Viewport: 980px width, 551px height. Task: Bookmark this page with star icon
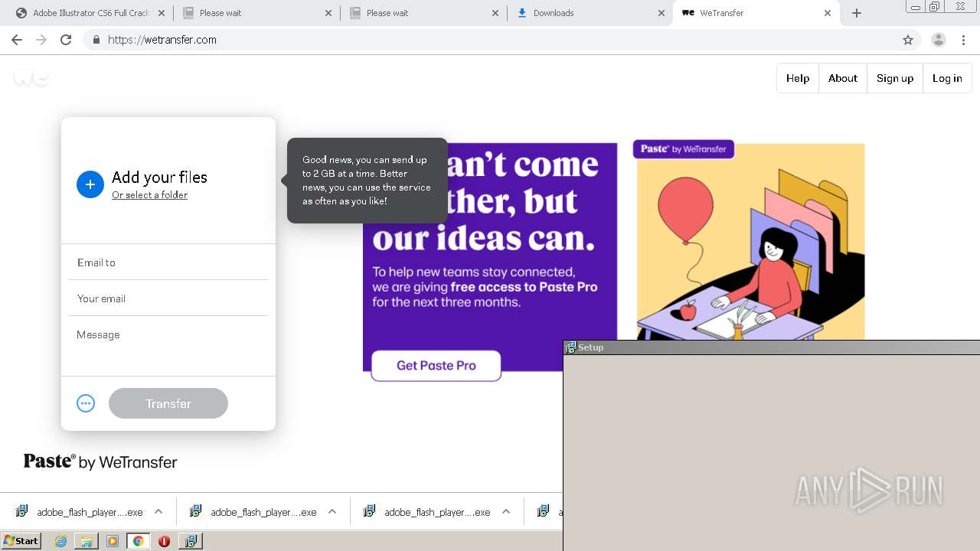coord(908,40)
